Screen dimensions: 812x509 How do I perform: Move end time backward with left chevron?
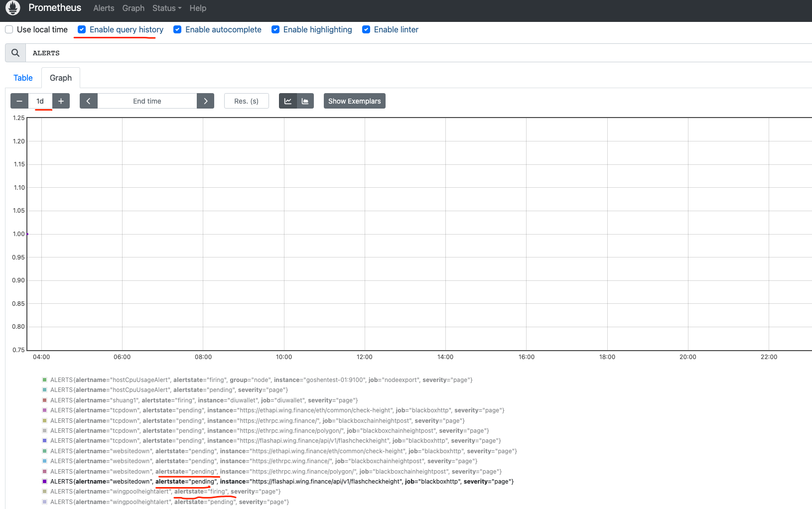(89, 101)
